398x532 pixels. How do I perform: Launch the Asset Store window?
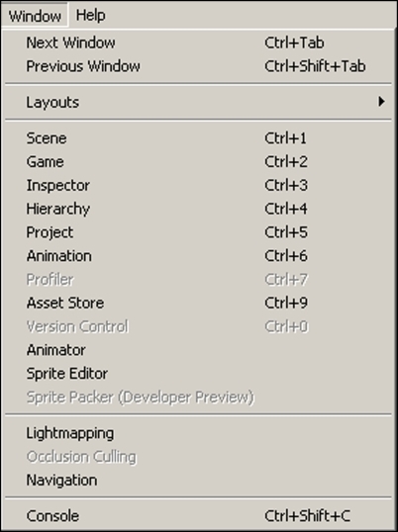pyautogui.click(x=198, y=303)
